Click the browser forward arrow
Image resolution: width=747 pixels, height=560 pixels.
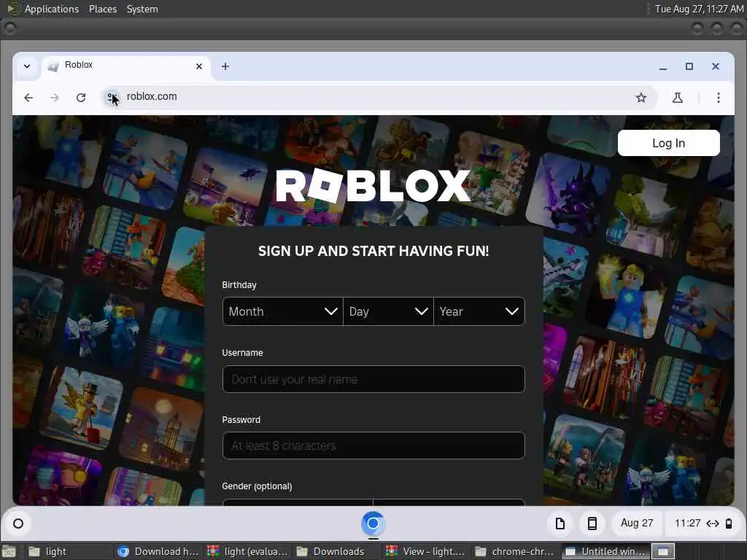[x=54, y=98]
